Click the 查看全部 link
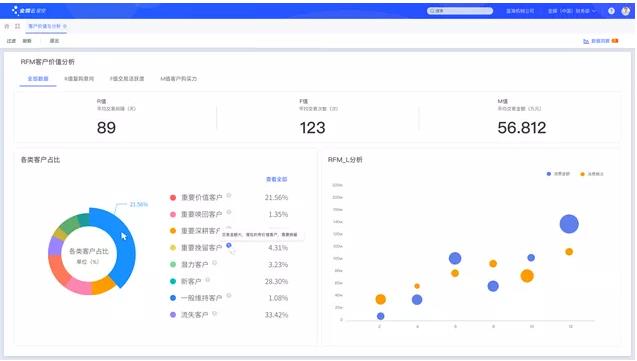 coord(277,179)
